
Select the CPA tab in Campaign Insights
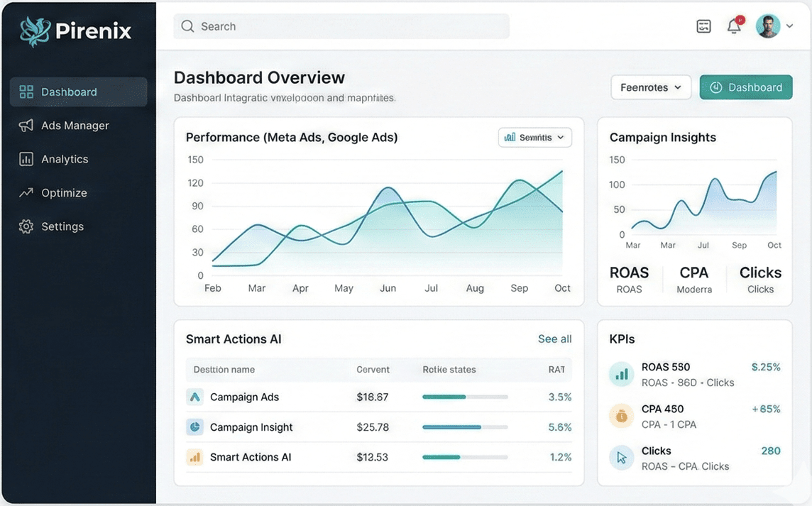pyautogui.click(x=693, y=279)
